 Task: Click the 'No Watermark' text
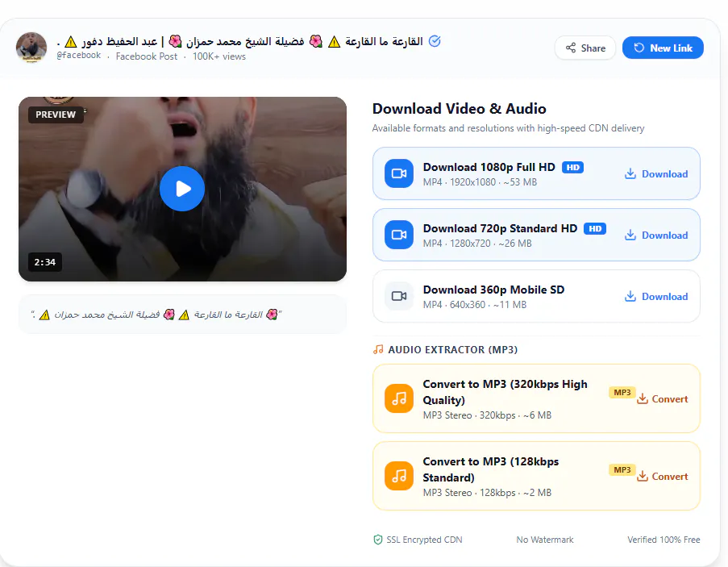pos(545,540)
